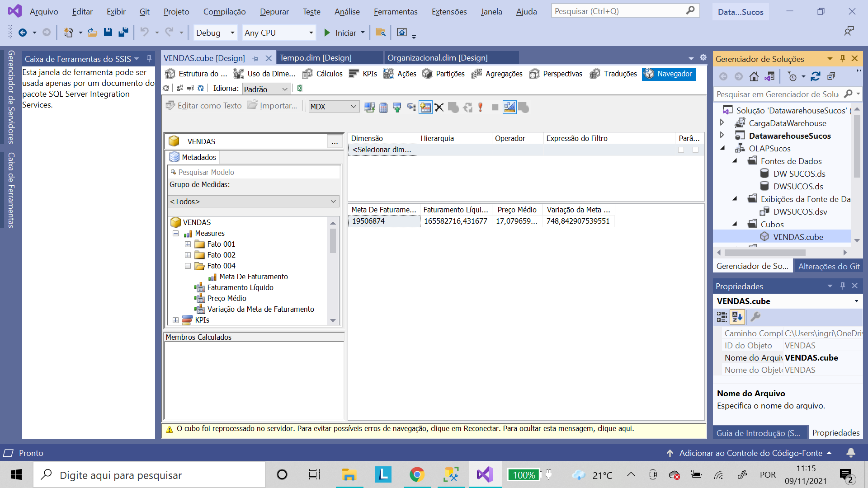Switch to the Partições tab

click(x=443, y=74)
